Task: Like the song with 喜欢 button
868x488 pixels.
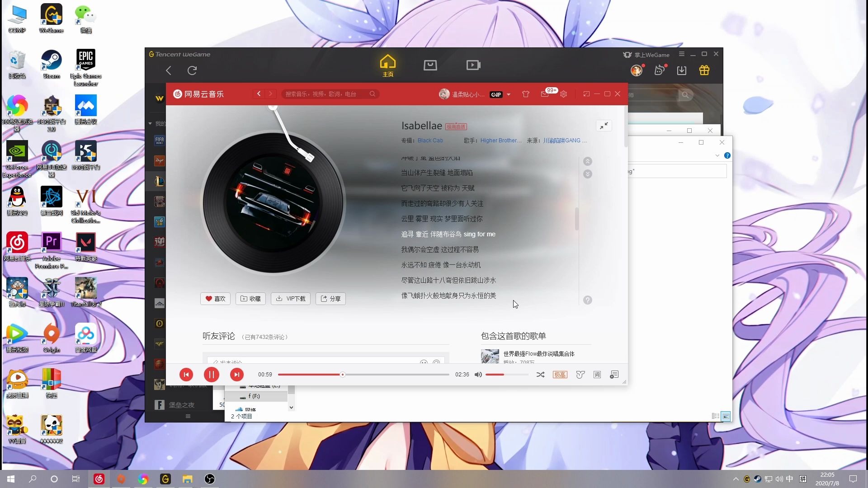Action: [x=215, y=299]
